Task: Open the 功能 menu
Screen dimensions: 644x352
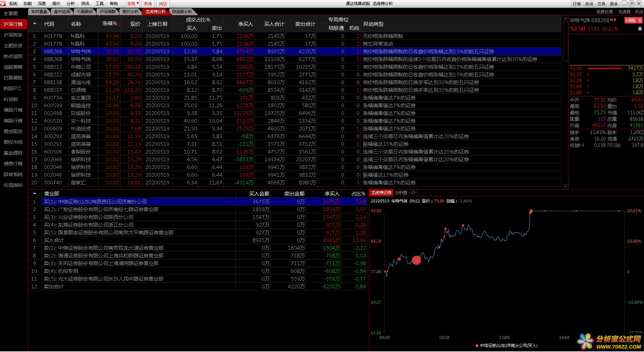Action: [28, 4]
